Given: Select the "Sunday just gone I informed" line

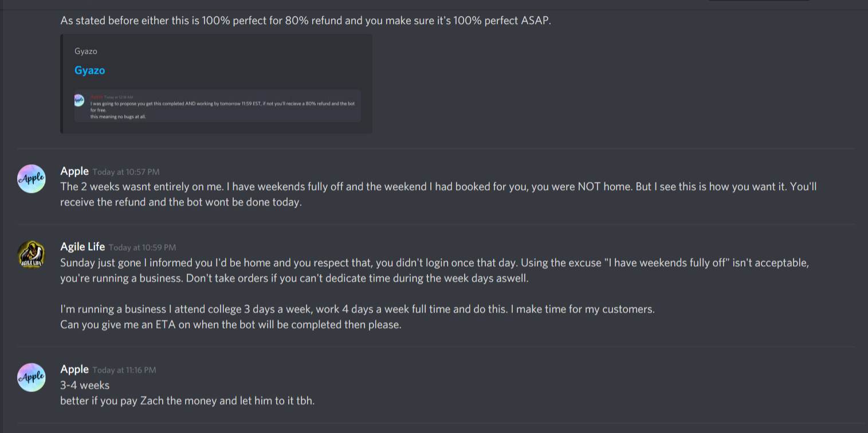Looking at the screenshot, I should coord(435,263).
